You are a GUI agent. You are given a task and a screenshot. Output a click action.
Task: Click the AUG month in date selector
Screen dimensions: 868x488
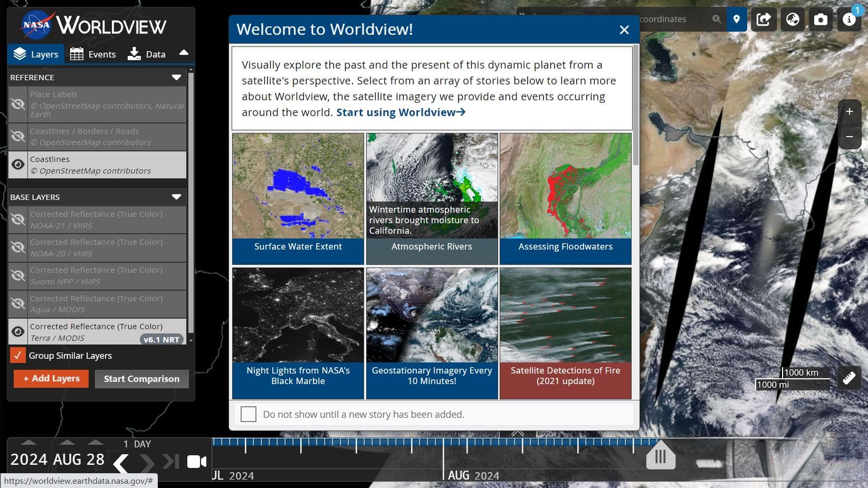point(67,460)
